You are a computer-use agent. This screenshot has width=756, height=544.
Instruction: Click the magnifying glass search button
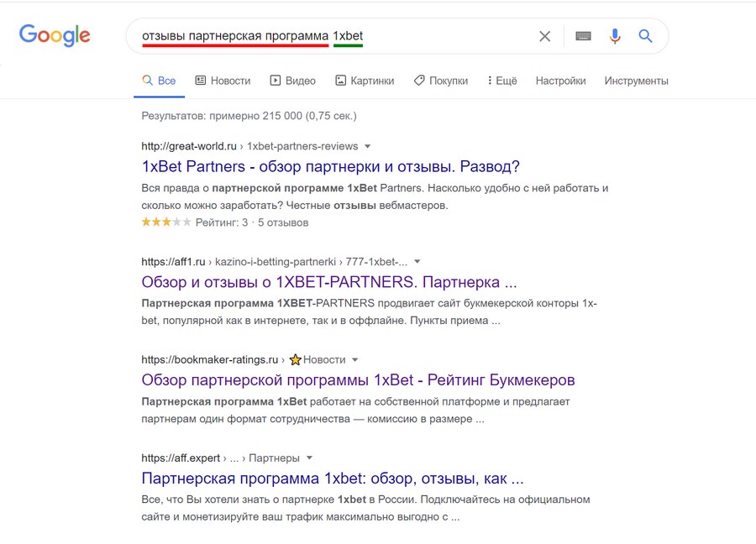pos(645,36)
